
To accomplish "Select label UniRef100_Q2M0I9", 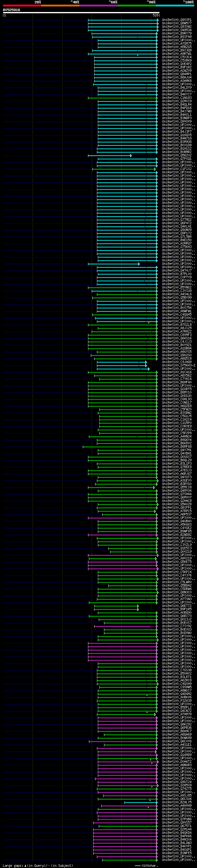I will (x=176, y=101).
